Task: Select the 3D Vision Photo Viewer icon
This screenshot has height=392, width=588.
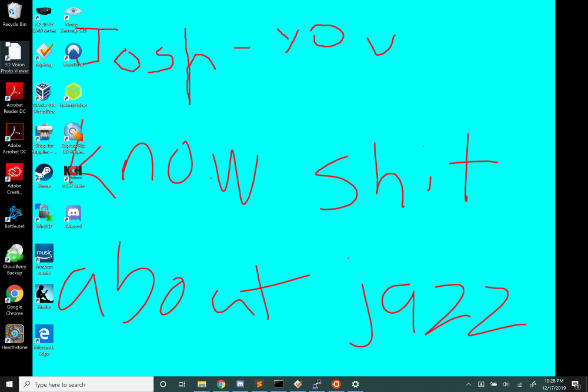Action: click(15, 58)
